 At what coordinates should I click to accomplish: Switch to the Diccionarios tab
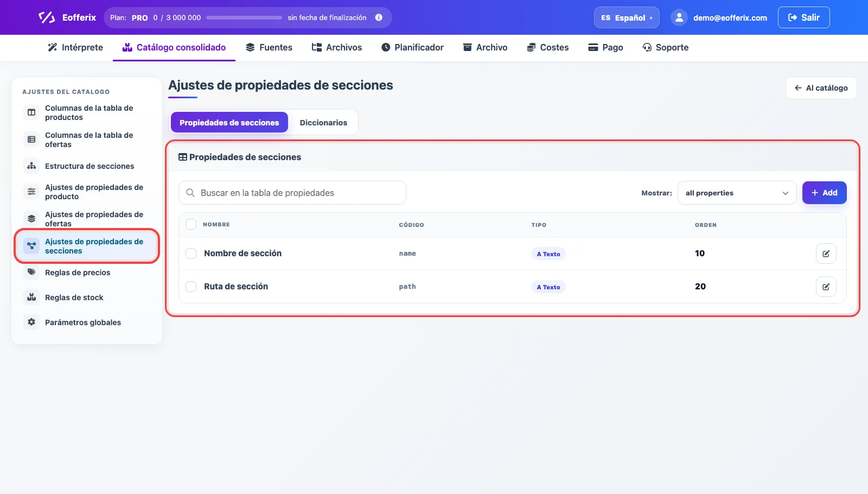(323, 123)
